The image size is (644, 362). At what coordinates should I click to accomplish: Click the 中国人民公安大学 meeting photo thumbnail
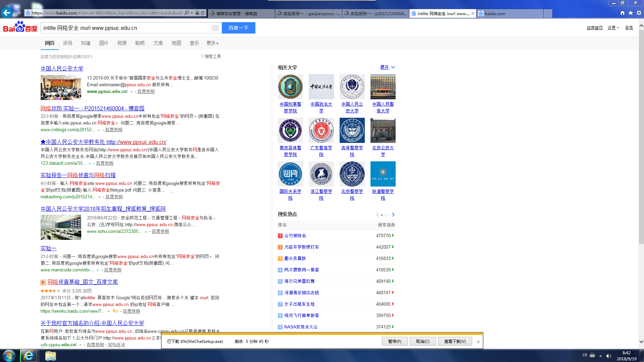click(61, 87)
